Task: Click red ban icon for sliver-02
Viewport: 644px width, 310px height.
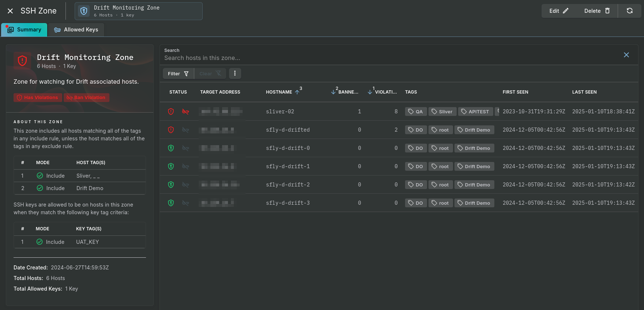Action: 186,111
